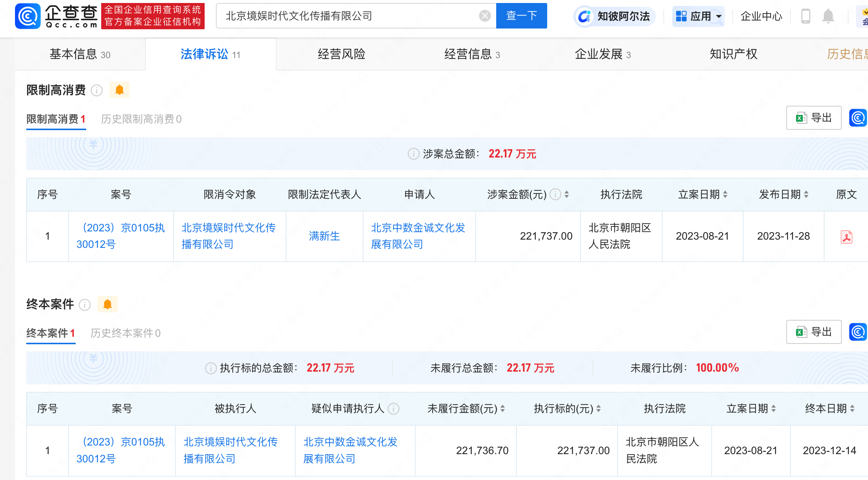
Task: Open the Qichacha logo homepage
Action: pyautogui.click(x=56, y=16)
